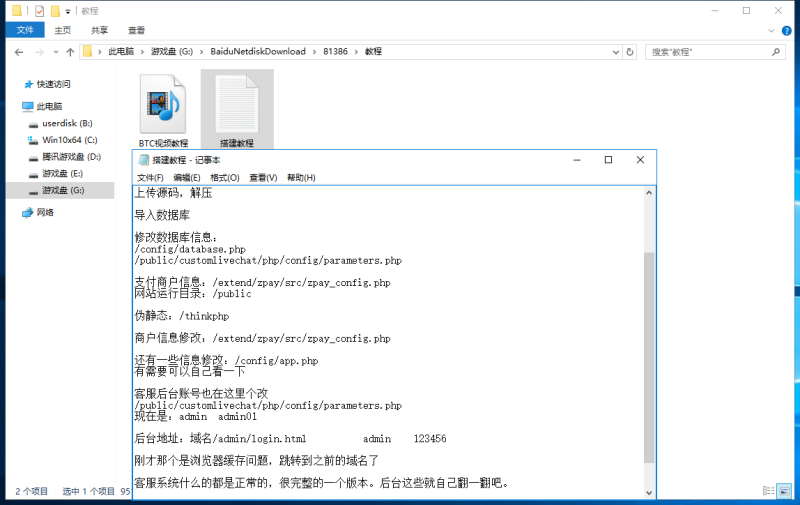Screen dimensions: 800x505
Task: Click Notepad scrollbar down arrow
Action: (649, 493)
